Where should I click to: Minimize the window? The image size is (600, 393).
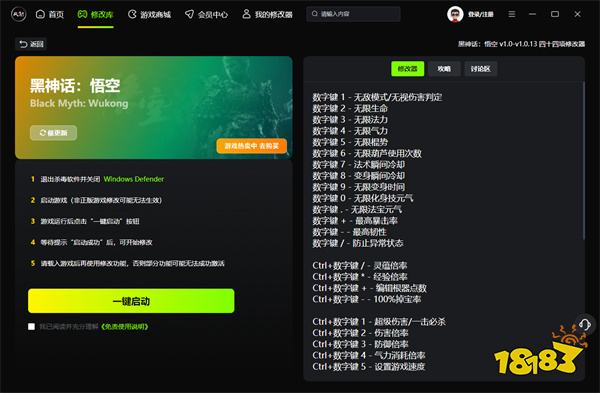[x=532, y=14]
